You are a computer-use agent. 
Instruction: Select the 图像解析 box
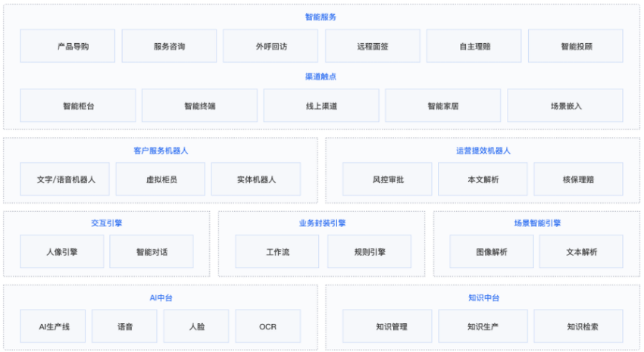pyautogui.click(x=492, y=251)
